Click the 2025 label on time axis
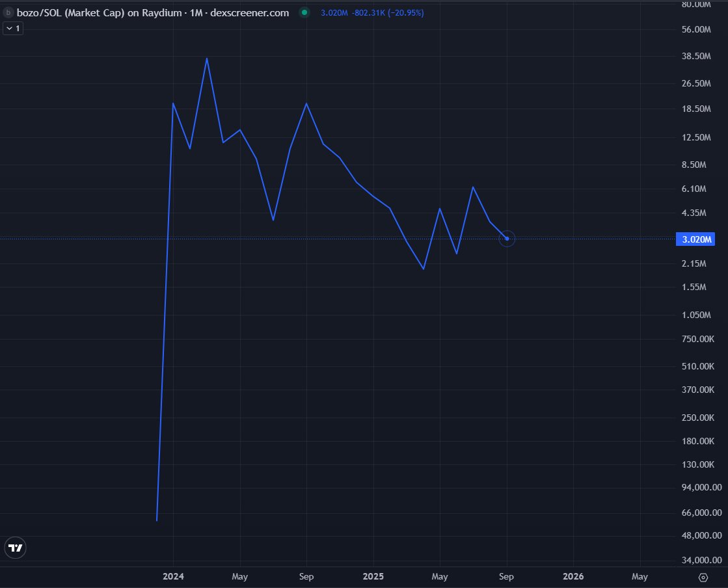This screenshot has height=588, width=728. tap(373, 576)
